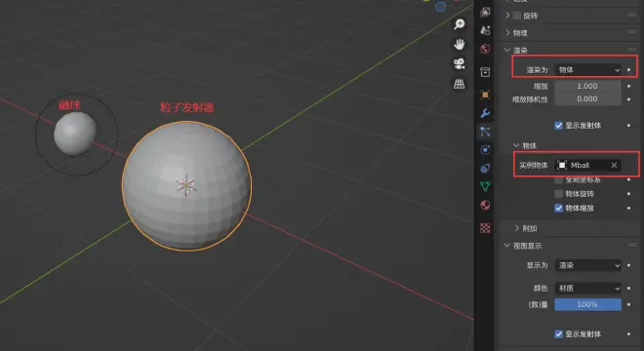Open the Texture checkerboard properties tab
Image resolution: width=644 pixels, height=351 pixels.
485,228
